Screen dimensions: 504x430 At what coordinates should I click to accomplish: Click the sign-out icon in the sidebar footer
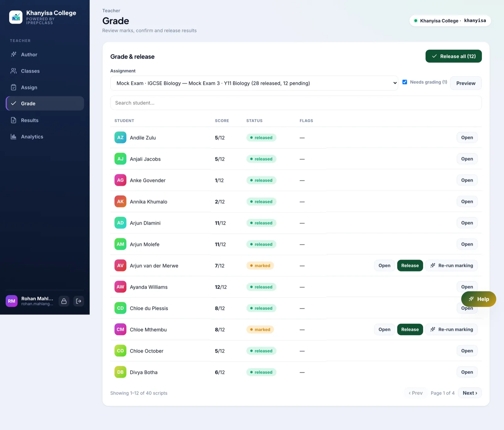click(x=78, y=301)
